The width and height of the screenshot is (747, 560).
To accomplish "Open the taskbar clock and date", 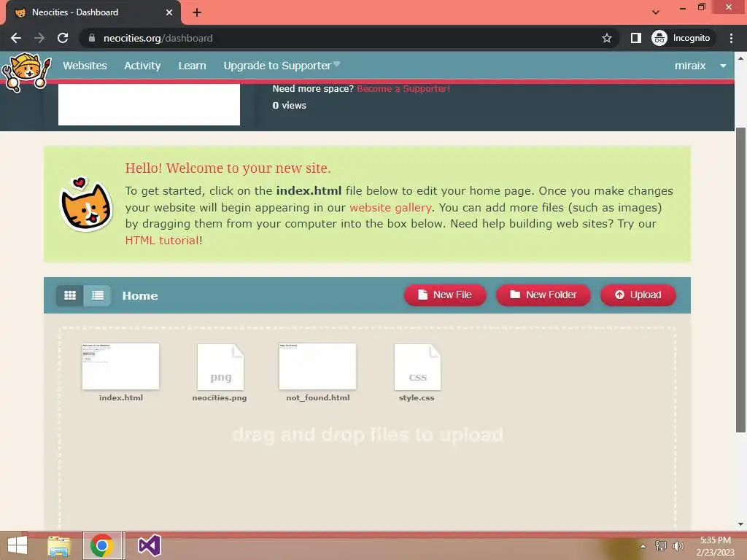I will [715, 546].
